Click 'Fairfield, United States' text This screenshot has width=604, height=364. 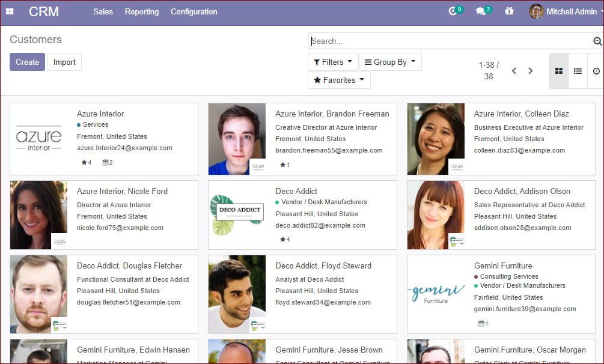(508, 297)
